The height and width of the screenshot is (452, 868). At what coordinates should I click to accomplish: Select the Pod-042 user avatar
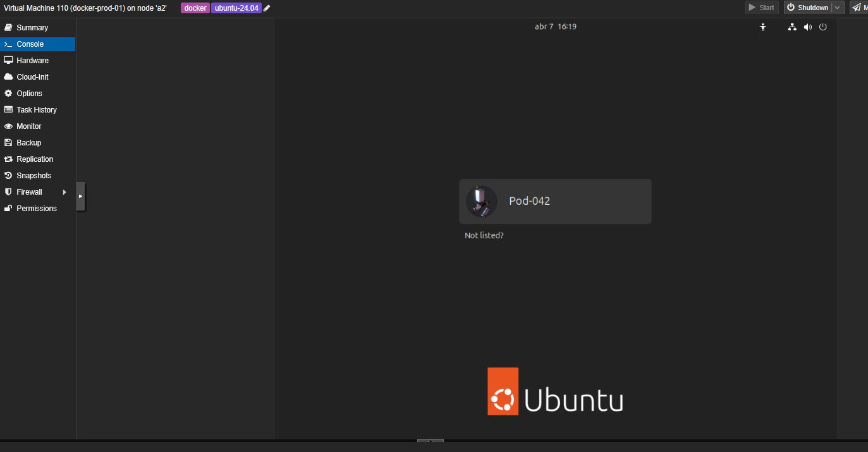pos(481,201)
